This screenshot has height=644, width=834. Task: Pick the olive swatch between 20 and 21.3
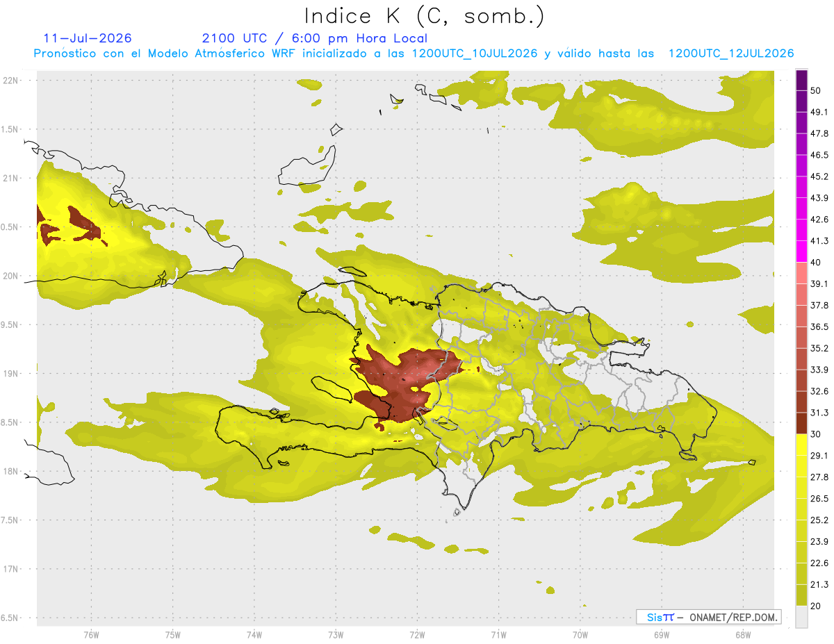(801, 595)
